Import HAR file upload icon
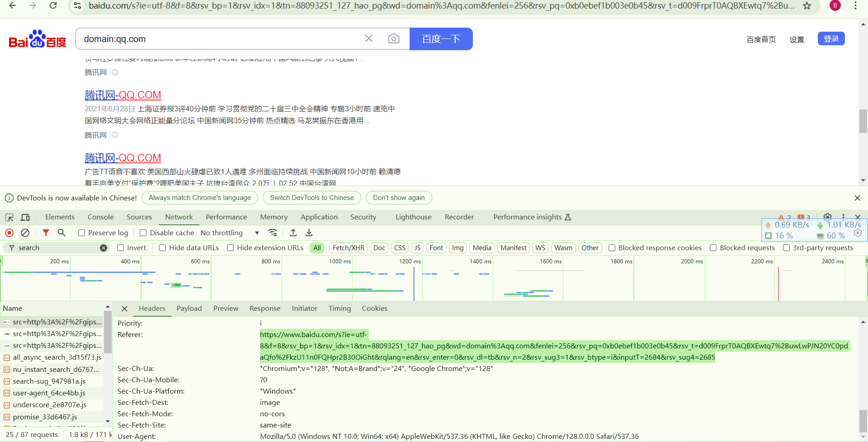This screenshot has width=868, height=442. [293, 233]
